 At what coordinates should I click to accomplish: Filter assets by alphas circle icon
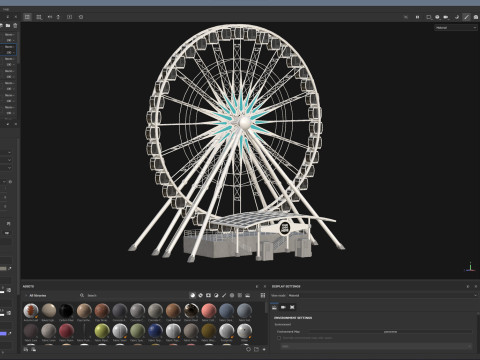pos(232,295)
